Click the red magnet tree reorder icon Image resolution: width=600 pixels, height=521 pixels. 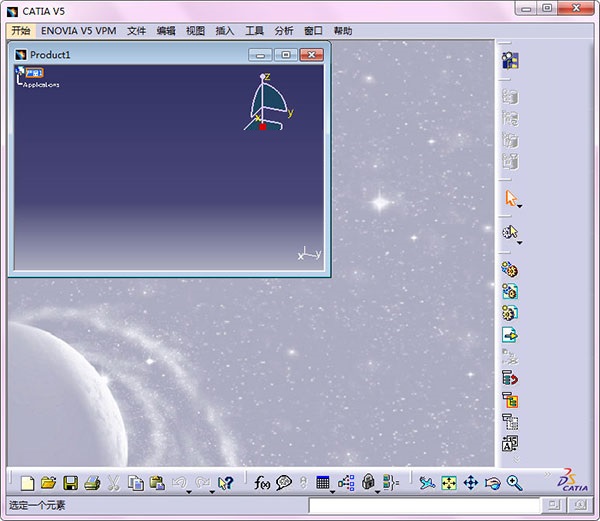(510, 379)
